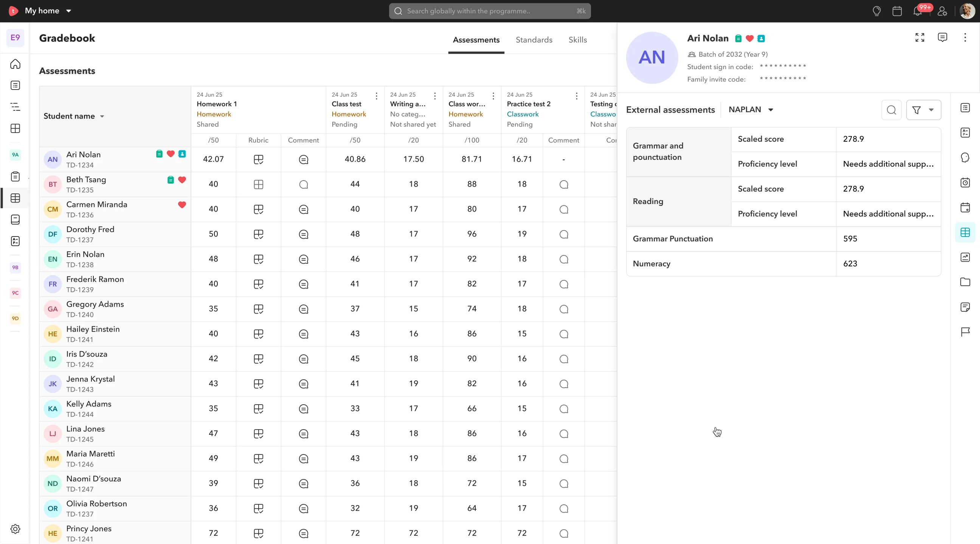
Task: Select the Assessments tab
Action: pos(476,40)
